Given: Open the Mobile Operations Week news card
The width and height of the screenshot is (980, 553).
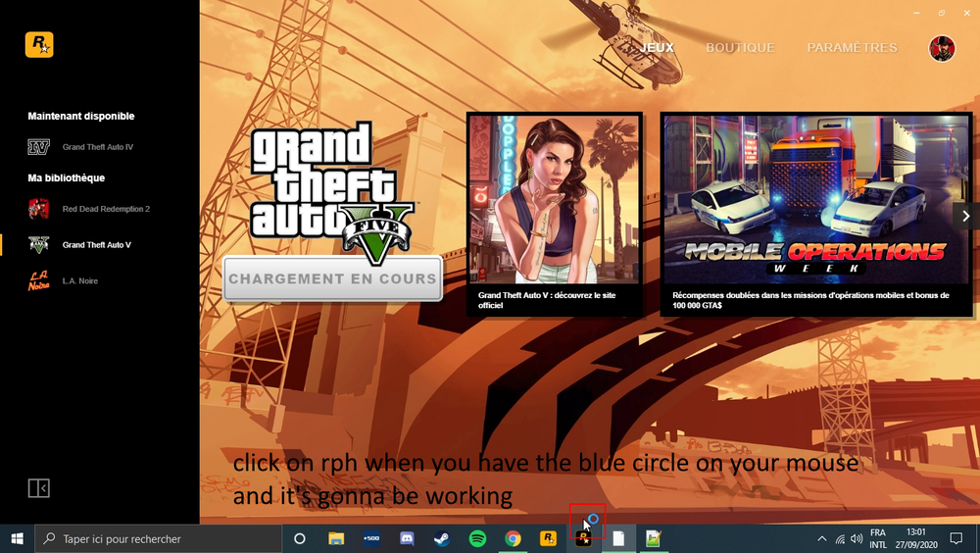Looking at the screenshot, I should (x=816, y=214).
